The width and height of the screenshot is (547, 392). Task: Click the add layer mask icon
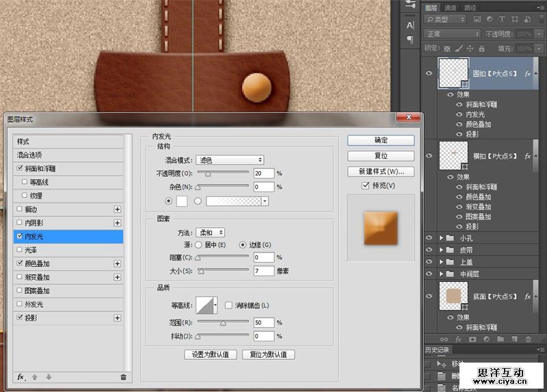472,339
